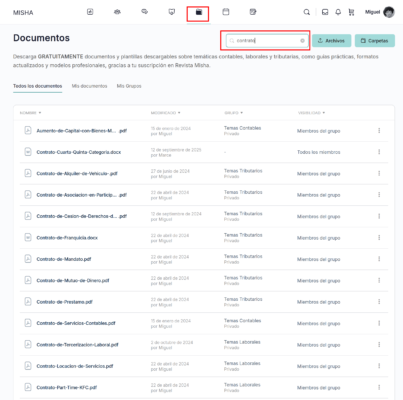Open Contrato-Locacion-de-Servicios.pdf file link

[75, 366]
